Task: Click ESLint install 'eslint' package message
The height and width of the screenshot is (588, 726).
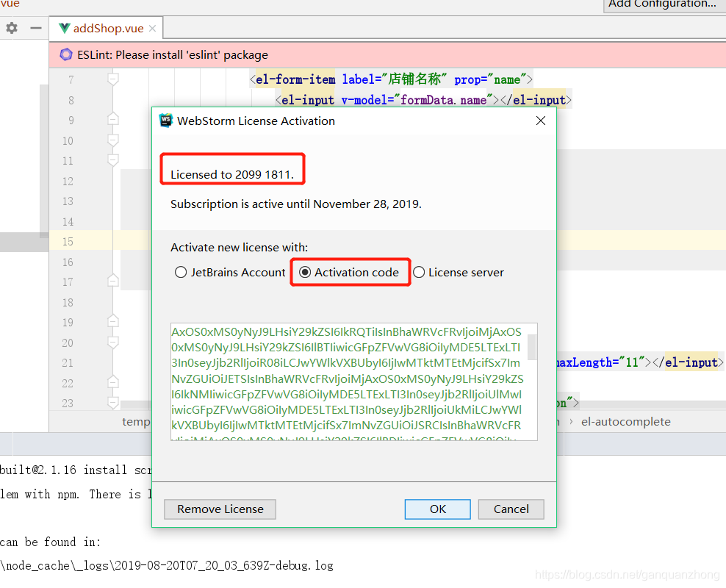Action: pos(173,55)
